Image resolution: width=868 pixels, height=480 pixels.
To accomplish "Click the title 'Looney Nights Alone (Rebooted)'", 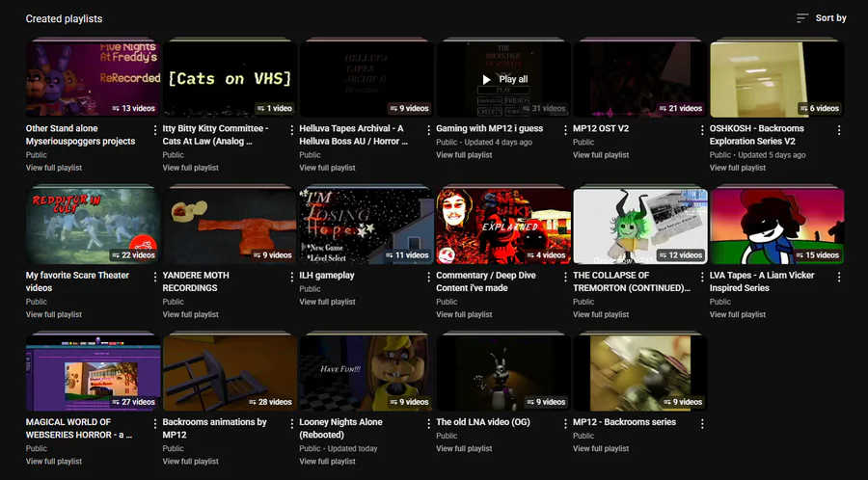I will pyautogui.click(x=341, y=428).
